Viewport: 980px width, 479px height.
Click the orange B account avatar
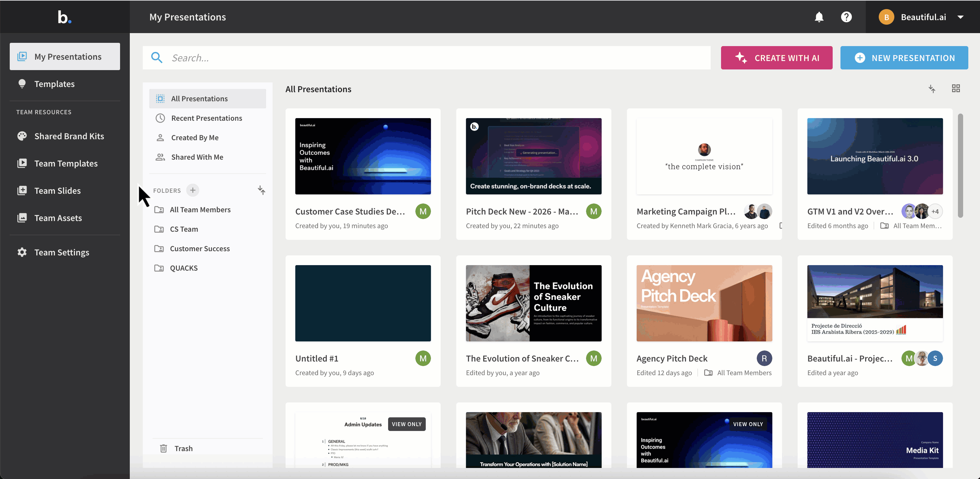(886, 17)
